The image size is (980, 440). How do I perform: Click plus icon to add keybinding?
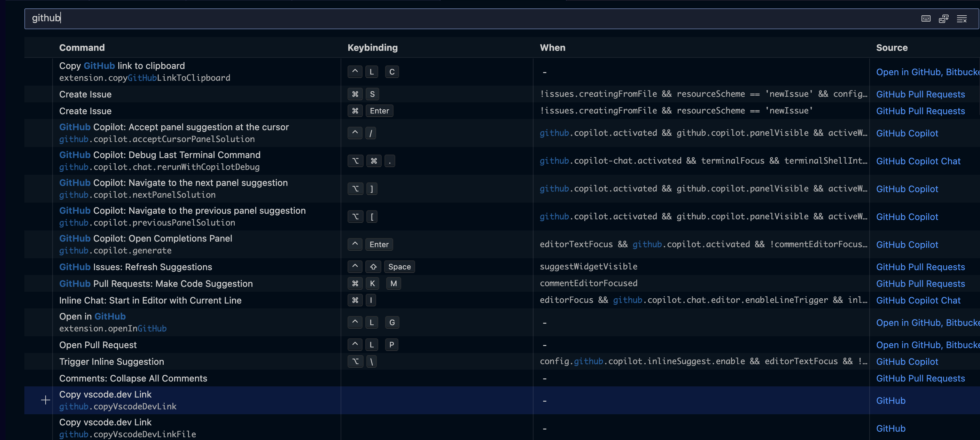pos(45,400)
